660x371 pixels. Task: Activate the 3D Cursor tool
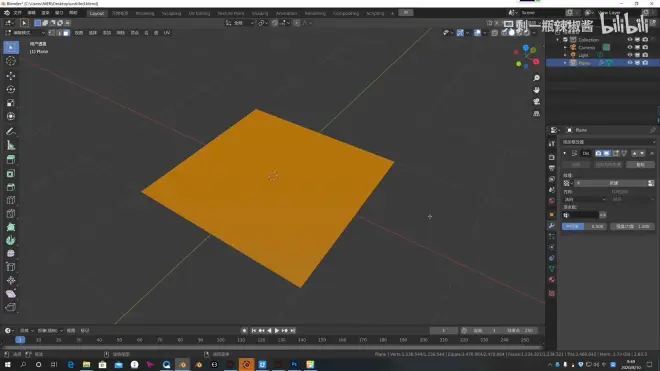pyautogui.click(x=11, y=61)
